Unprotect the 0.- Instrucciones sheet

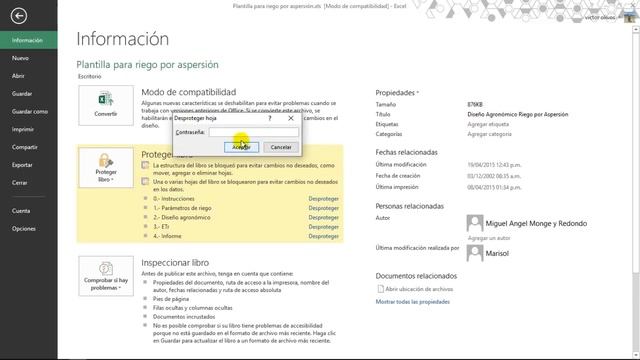324,199
